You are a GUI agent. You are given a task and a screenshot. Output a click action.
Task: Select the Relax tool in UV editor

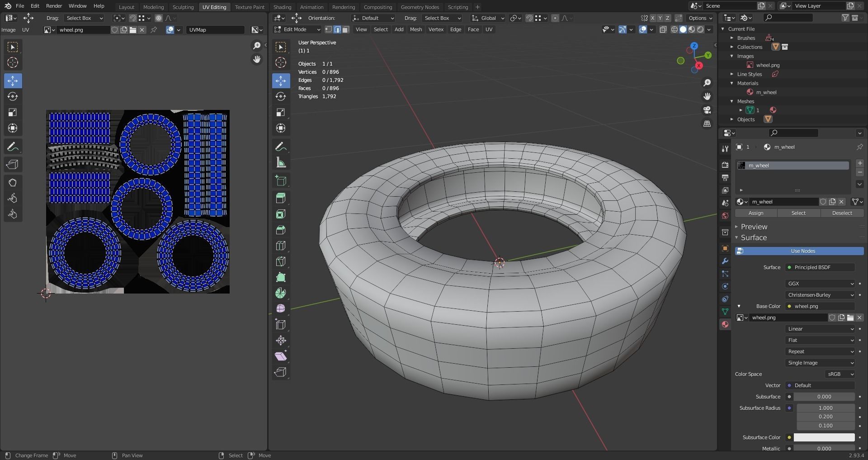tap(13, 198)
